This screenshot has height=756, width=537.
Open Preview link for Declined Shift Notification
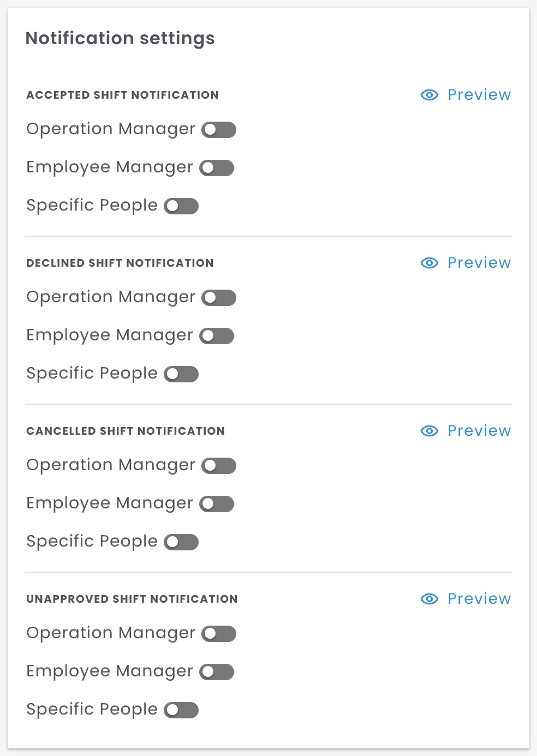[x=479, y=263]
